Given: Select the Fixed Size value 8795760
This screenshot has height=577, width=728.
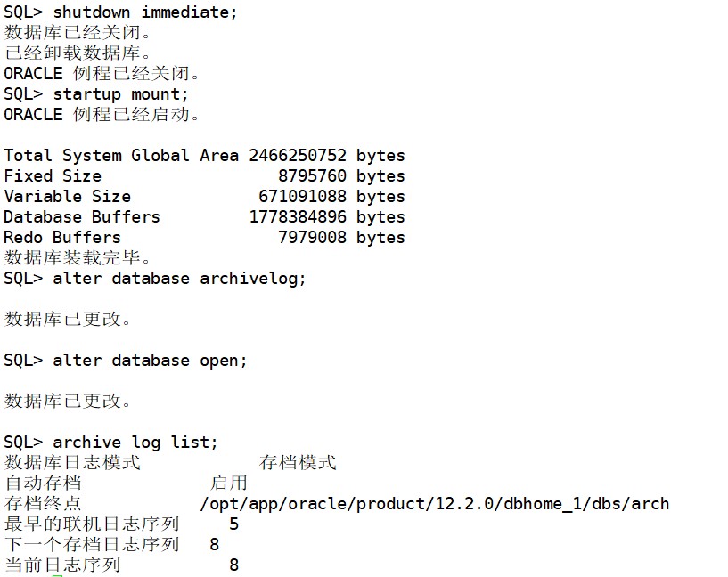Looking at the screenshot, I should [312, 175].
